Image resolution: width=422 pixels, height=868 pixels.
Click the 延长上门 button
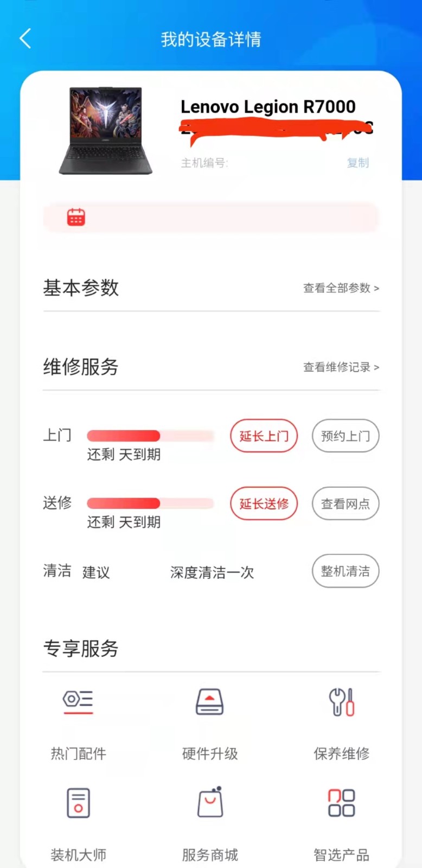point(264,436)
